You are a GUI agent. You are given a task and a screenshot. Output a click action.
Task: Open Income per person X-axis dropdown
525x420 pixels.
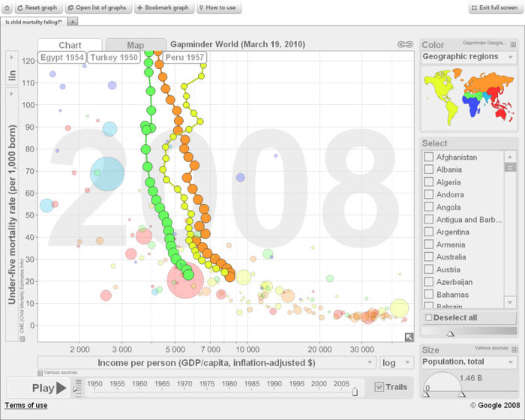click(206, 363)
